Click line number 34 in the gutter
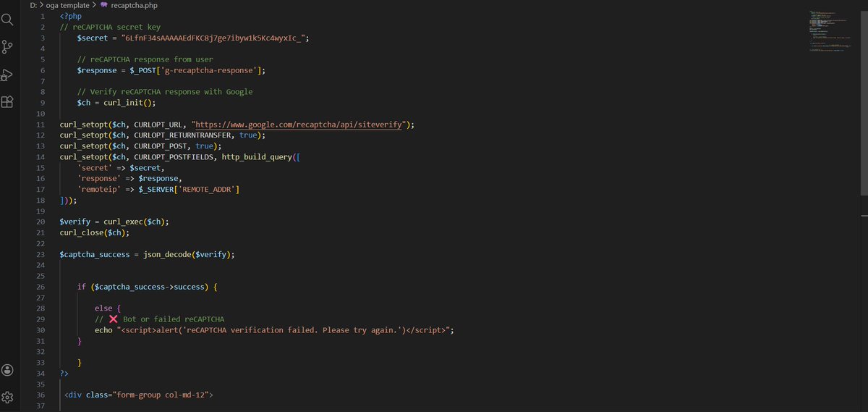This screenshot has height=412, width=868. (x=41, y=374)
